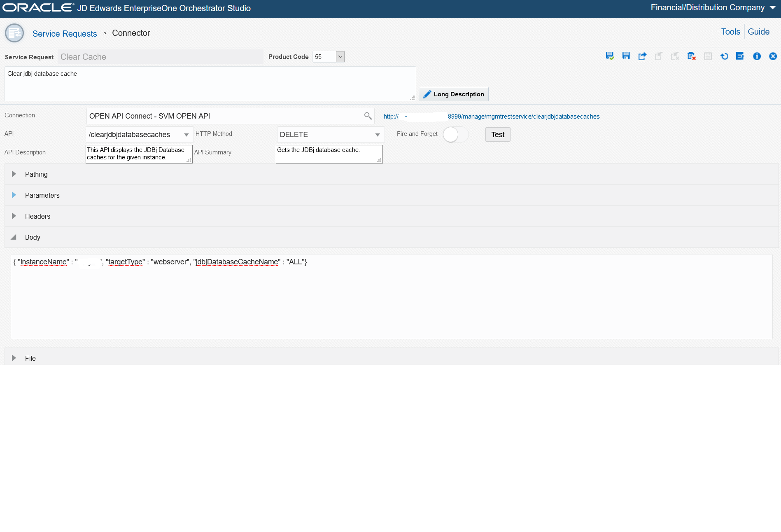Click the API Description text box

(x=139, y=154)
